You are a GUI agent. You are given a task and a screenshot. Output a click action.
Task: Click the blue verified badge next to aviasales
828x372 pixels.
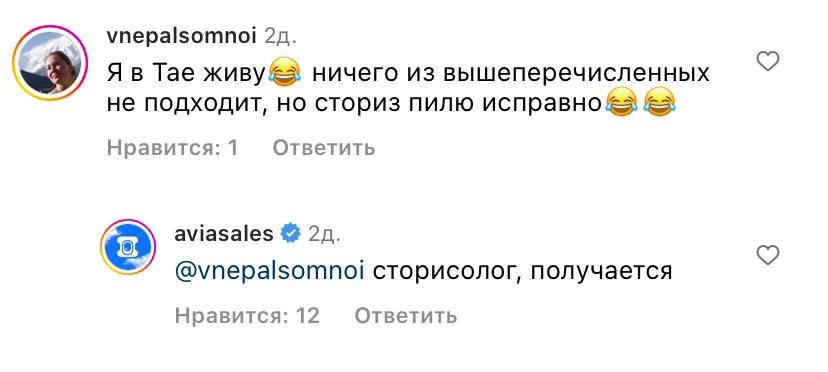point(290,233)
